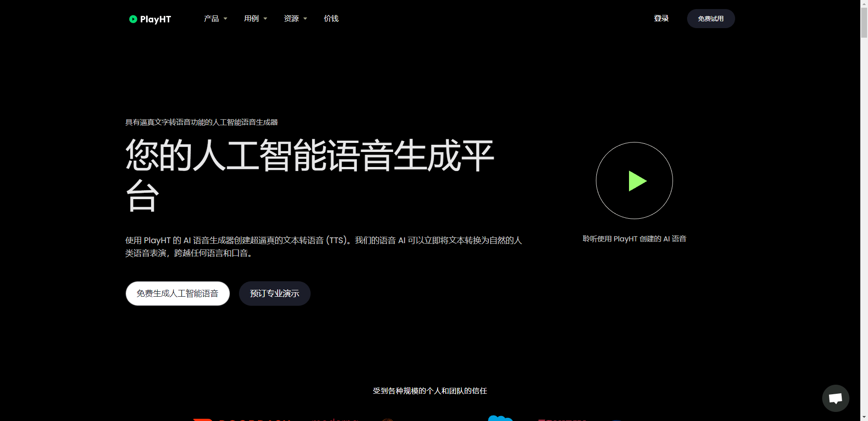This screenshot has width=868, height=421.
Task: Click the tagline 具有逼真文字转语音功能的人工智能语音生成器
Action: pos(201,122)
